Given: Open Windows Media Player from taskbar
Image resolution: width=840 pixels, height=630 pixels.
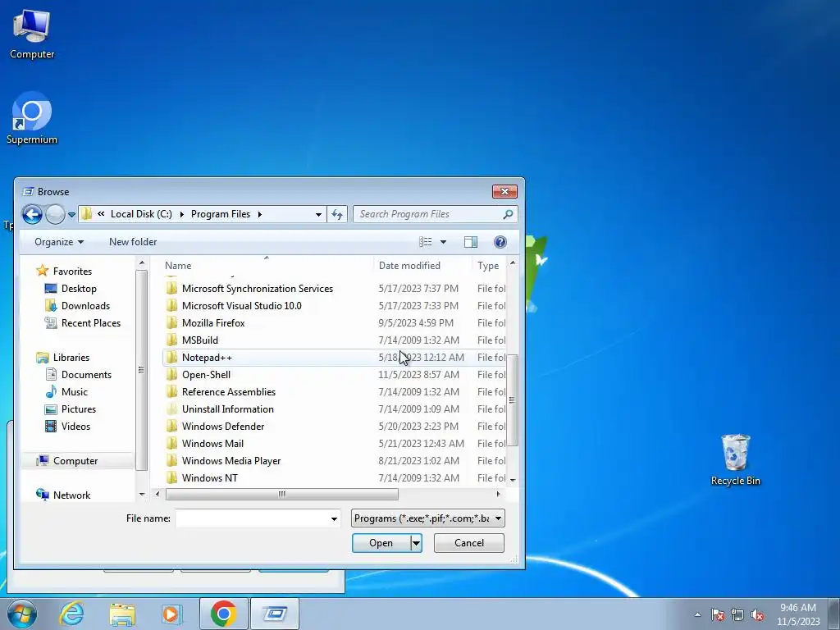Looking at the screenshot, I should pyautogui.click(x=172, y=614).
